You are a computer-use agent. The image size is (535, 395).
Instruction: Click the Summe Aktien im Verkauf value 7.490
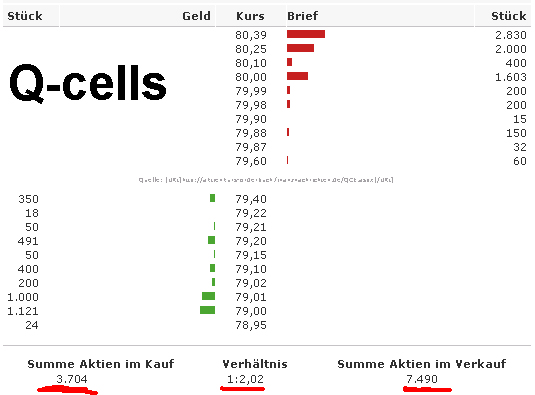click(422, 379)
